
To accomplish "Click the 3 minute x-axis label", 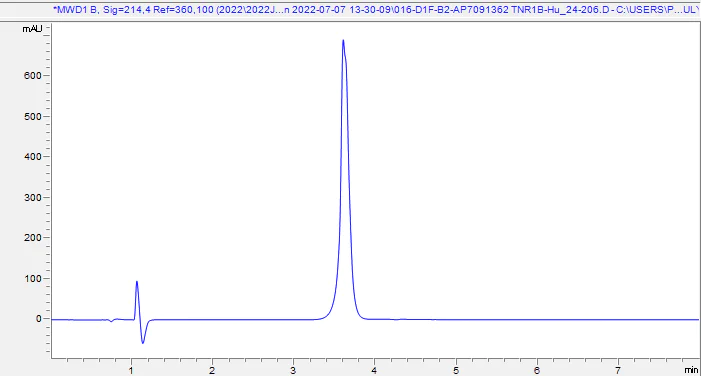I will click(293, 370).
